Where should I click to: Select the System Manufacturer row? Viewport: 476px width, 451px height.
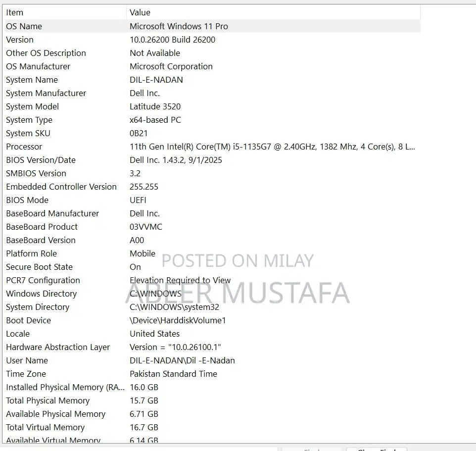click(x=46, y=93)
